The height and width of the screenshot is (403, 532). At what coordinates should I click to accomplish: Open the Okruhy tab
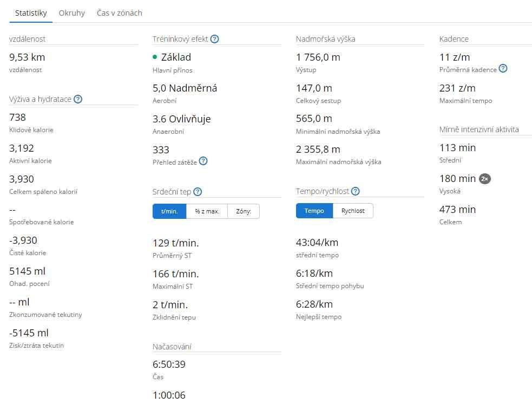pos(71,13)
